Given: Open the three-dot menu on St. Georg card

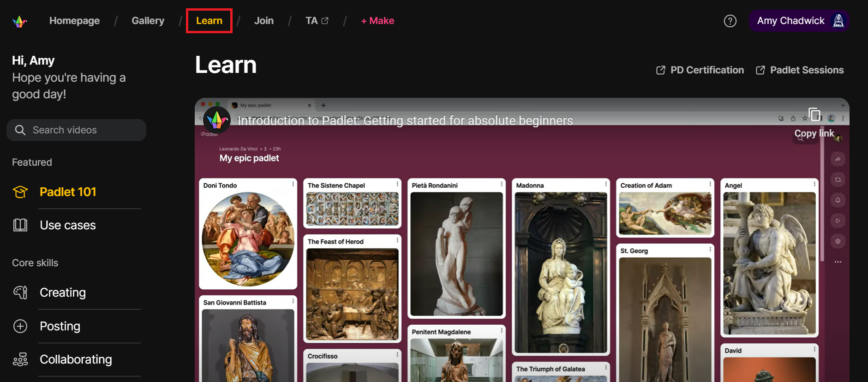Looking at the screenshot, I should [710, 250].
